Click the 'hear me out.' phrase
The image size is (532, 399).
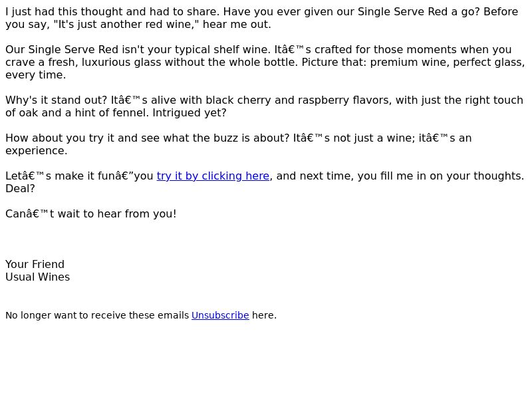point(237,25)
